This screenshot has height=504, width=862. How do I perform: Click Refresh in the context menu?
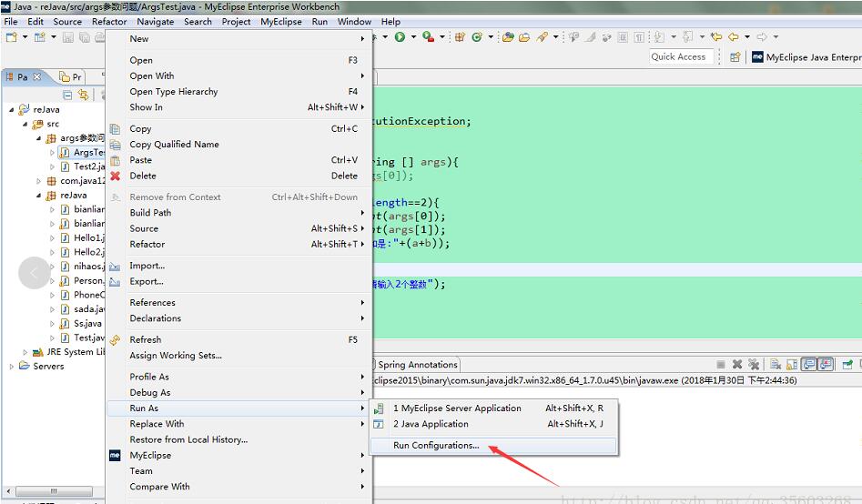(x=145, y=339)
